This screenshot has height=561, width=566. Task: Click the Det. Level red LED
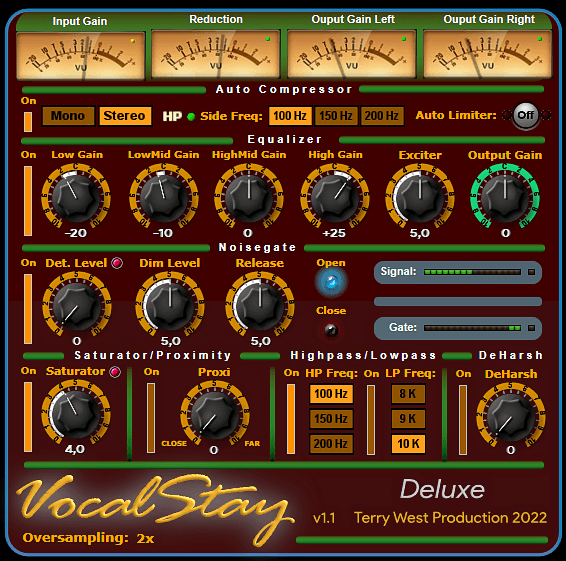point(117,263)
